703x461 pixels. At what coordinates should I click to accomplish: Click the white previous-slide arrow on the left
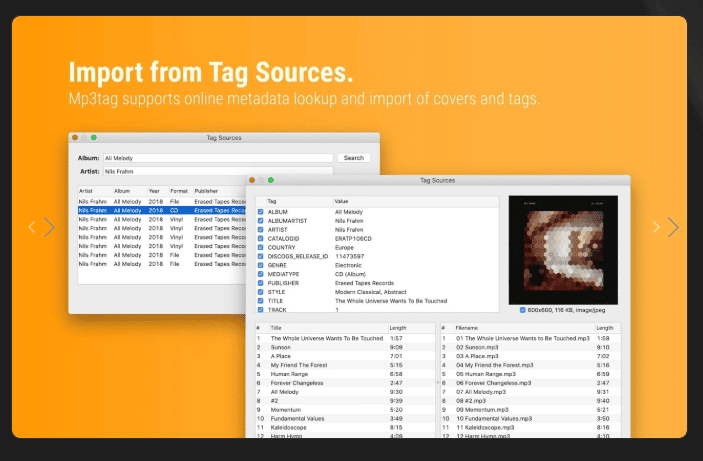tap(31, 227)
